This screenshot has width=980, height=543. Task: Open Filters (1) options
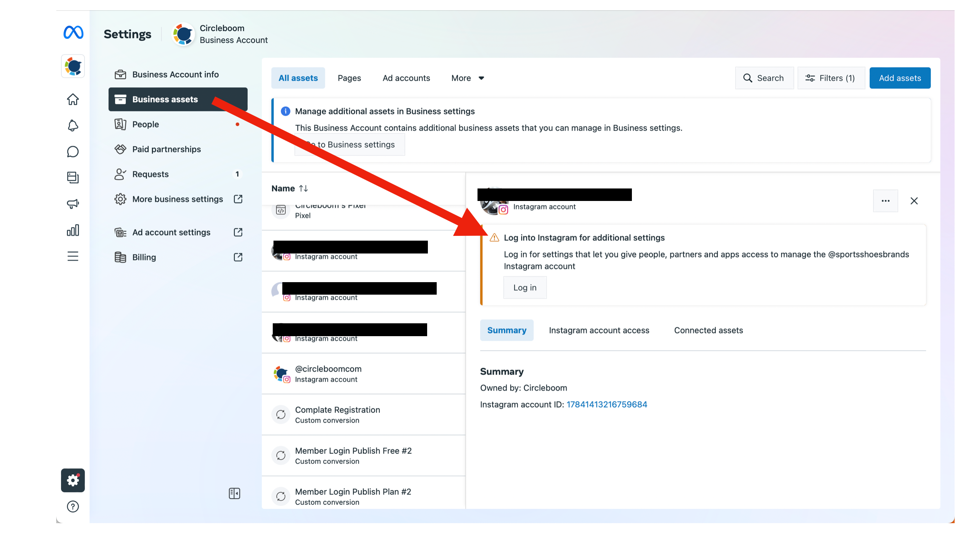[831, 78]
